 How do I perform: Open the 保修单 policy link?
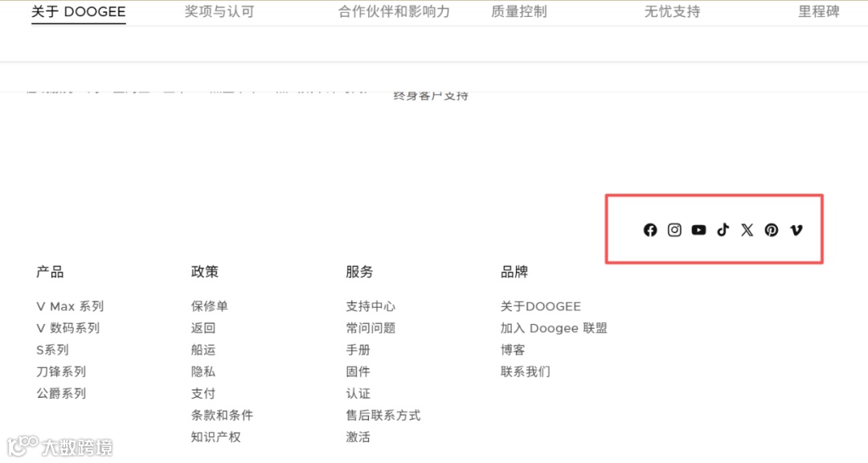click(x=209, y=306)
